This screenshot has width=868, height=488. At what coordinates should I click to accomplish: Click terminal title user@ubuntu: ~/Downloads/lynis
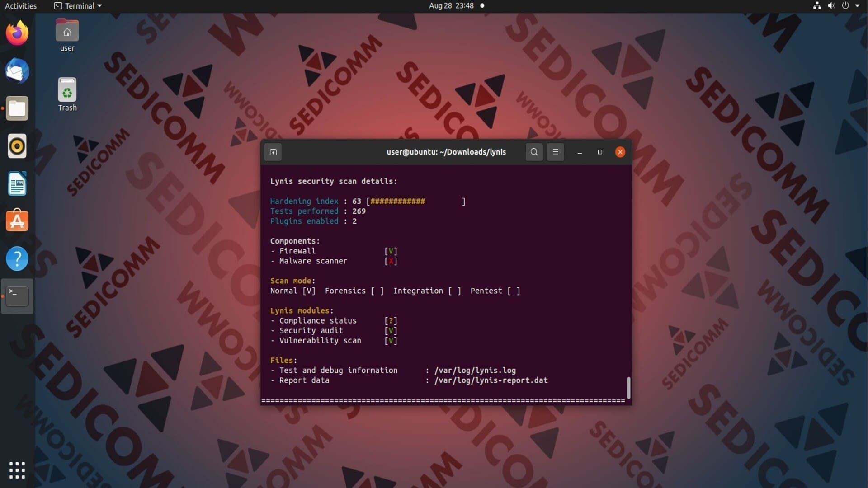pos(446,152)
